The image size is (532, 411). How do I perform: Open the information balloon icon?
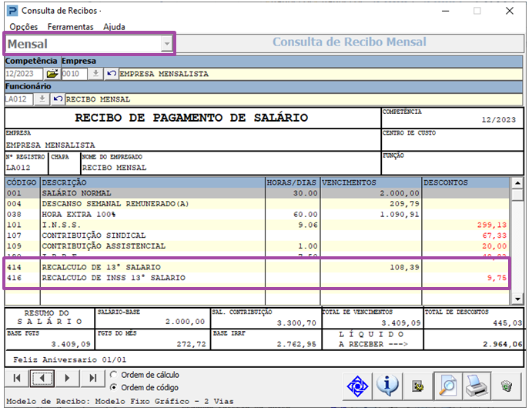[387, 386]
